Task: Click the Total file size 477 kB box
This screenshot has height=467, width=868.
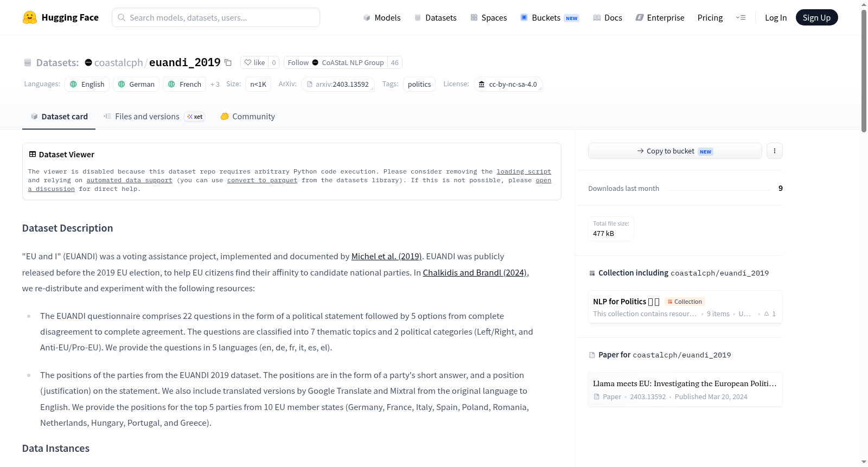Action: pyautogui.click(x=611, y=229)
